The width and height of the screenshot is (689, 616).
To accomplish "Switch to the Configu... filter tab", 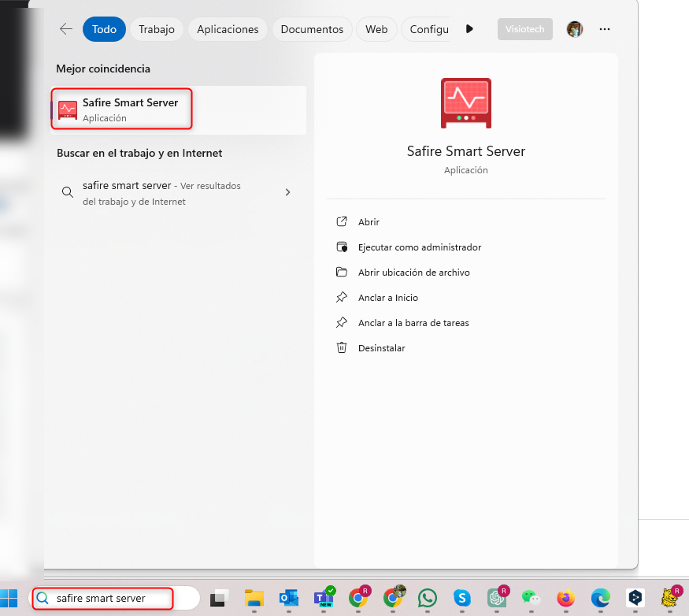I will [426, 29].
